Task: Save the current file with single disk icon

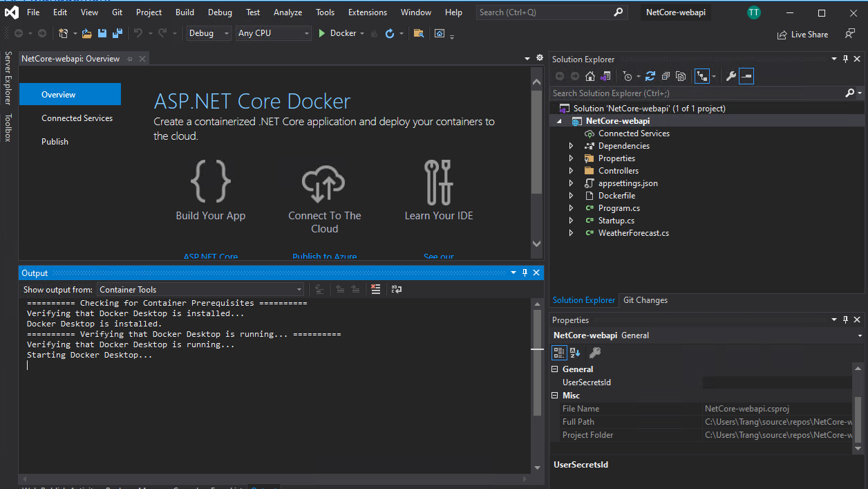Action: pos(102,33)
